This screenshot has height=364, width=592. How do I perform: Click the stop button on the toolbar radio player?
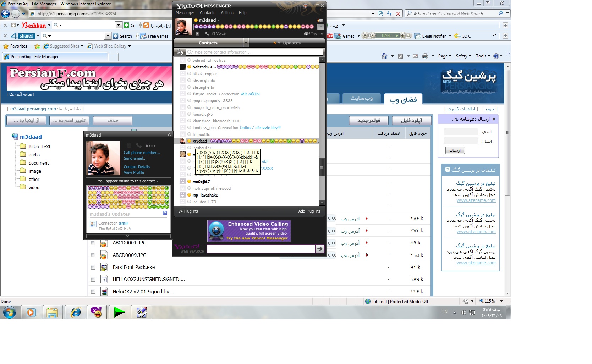[365, 35]
